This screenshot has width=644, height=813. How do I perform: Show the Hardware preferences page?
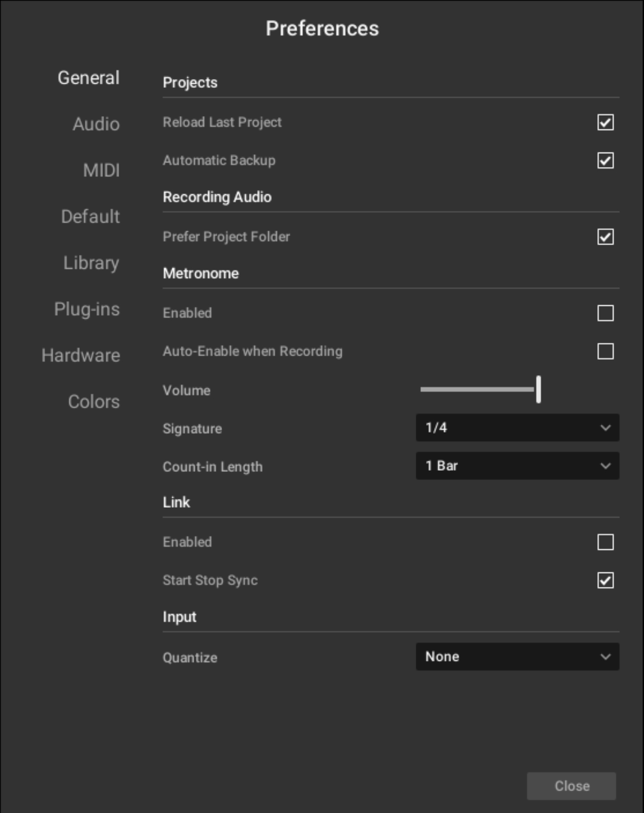tap(81, 355)
